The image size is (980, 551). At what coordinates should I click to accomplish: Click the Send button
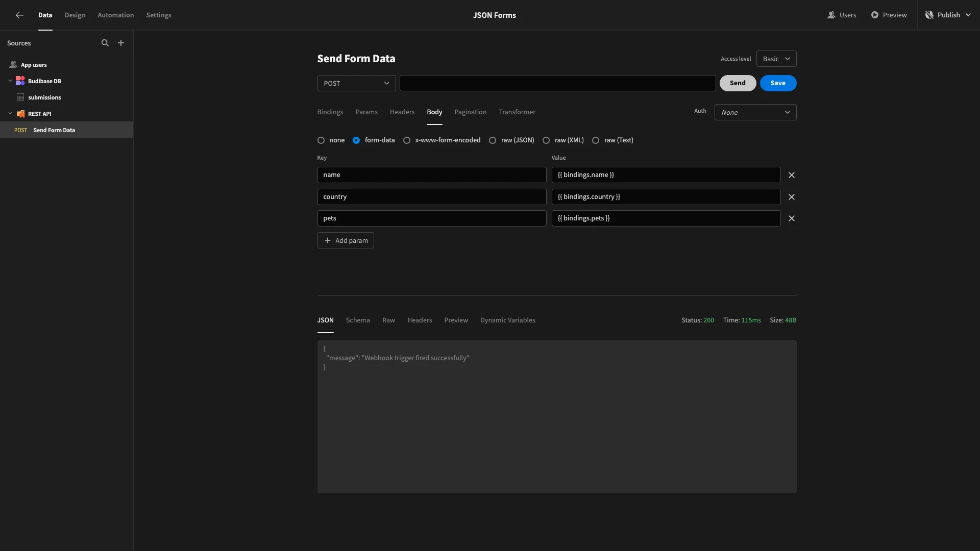click(x=738, y=83)
